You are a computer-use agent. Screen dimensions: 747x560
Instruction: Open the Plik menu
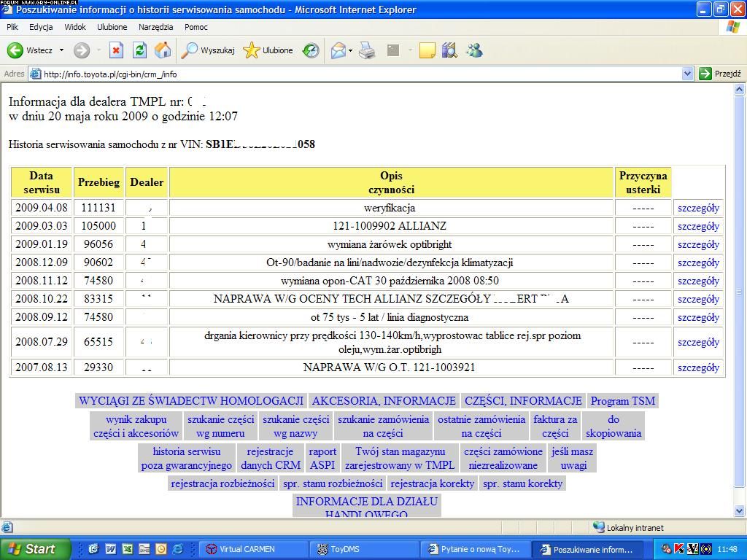12,27
